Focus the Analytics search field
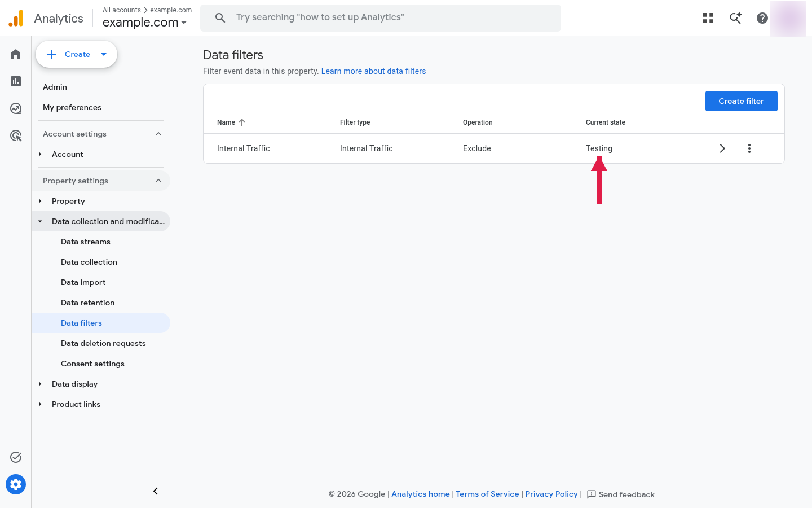Screen dimensions: 812x508 click(x=381, y=18)
